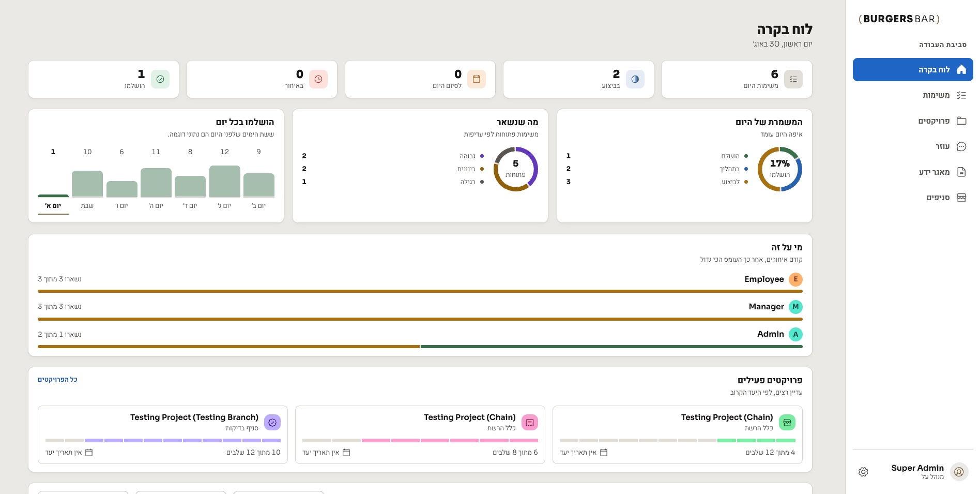Open the סניפים branches store icon
This screenshot has width=980, height=494.
click(x=961, y=198)
